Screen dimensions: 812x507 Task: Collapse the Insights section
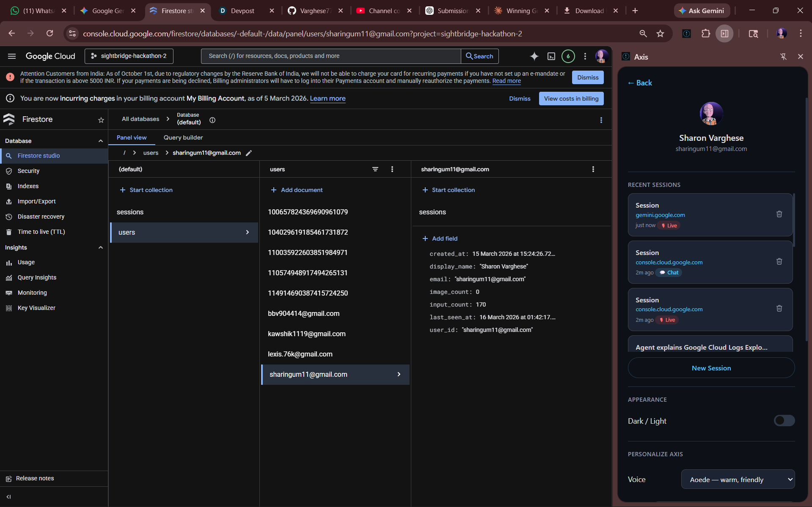[100, 247]
